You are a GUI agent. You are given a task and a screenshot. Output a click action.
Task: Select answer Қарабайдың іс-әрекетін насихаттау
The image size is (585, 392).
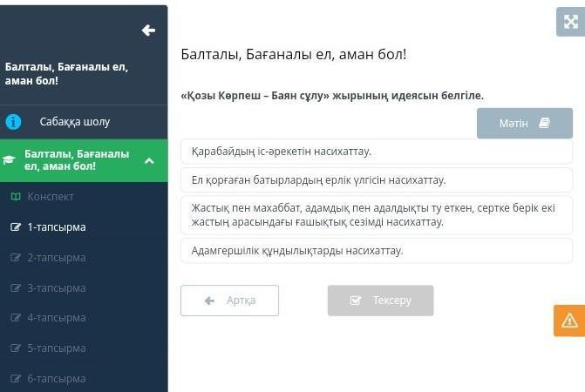click(376, 152)
